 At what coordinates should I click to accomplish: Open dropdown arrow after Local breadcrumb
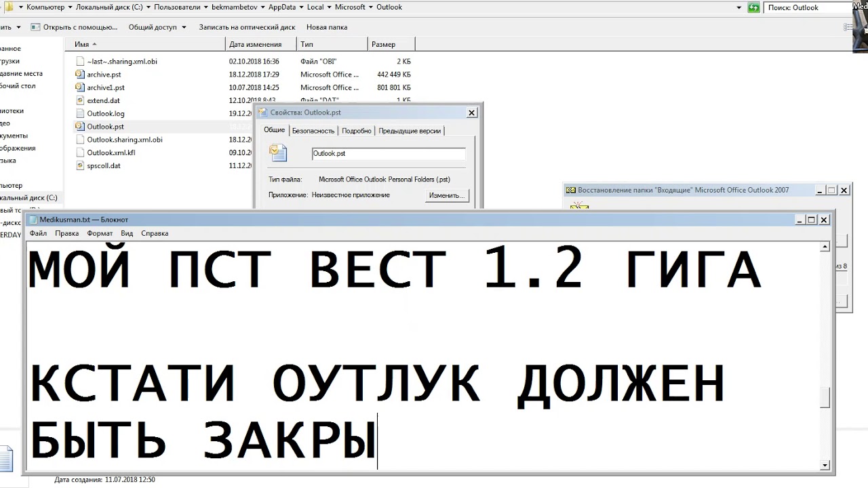tap(330, 7)
